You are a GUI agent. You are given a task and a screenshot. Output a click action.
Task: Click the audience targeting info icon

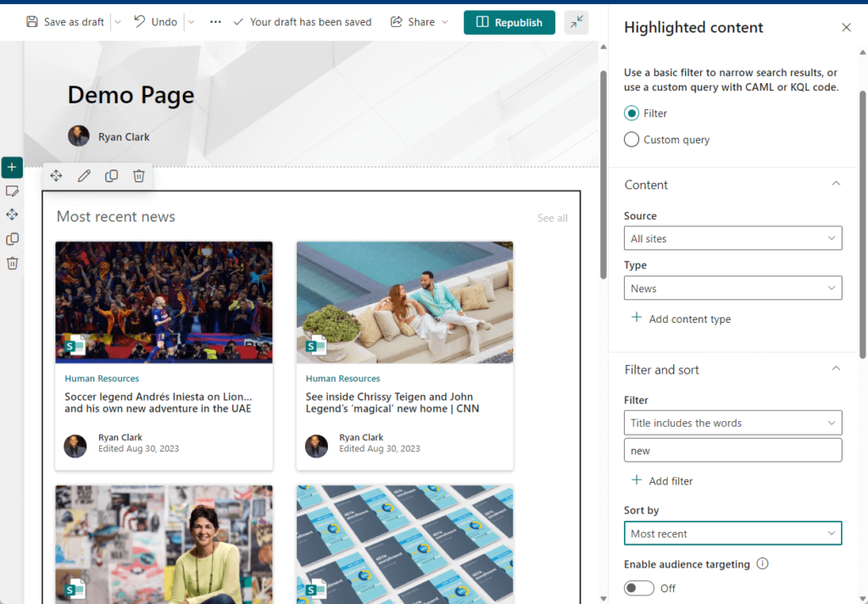[x=762, y=563]
